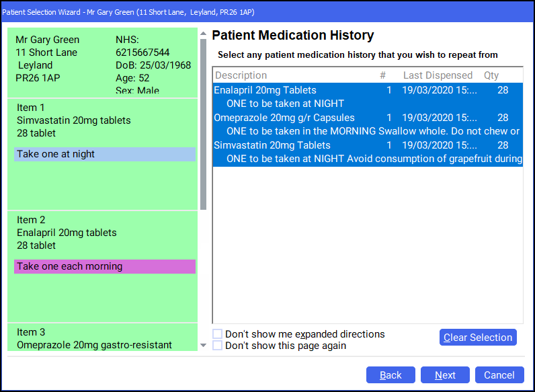Click purple 'Take one each morning' direction
The image size is (535, 392).
[104, 266]
